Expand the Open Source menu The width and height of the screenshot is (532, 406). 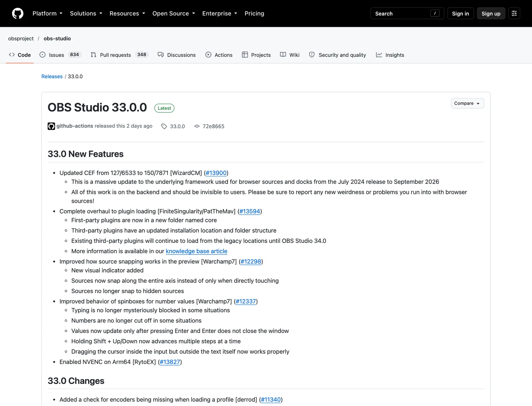coord(174,13)
